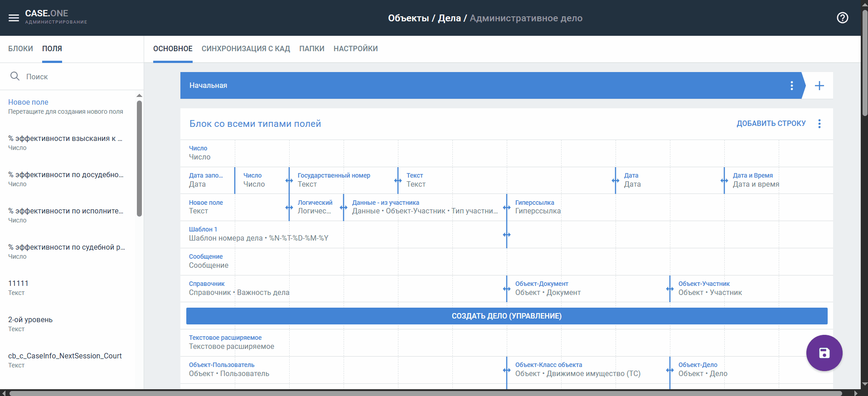The height and width of the screenshot is (396, 868).
Task: Click the search magnifier icon
Action: coord(15,77)
